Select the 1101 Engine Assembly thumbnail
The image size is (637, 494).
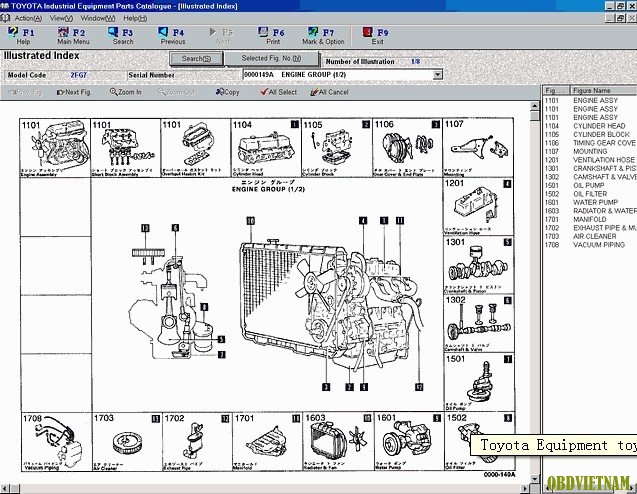[55, 147]
